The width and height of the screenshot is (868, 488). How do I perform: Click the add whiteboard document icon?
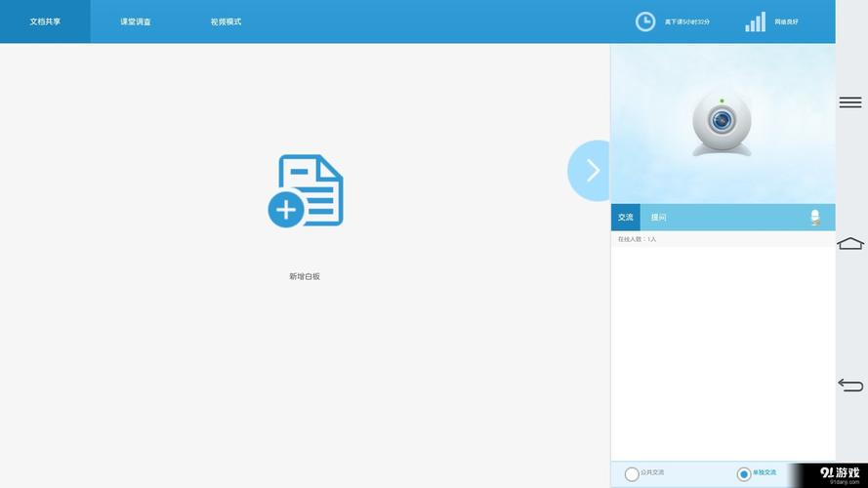[x=306, y=191]
